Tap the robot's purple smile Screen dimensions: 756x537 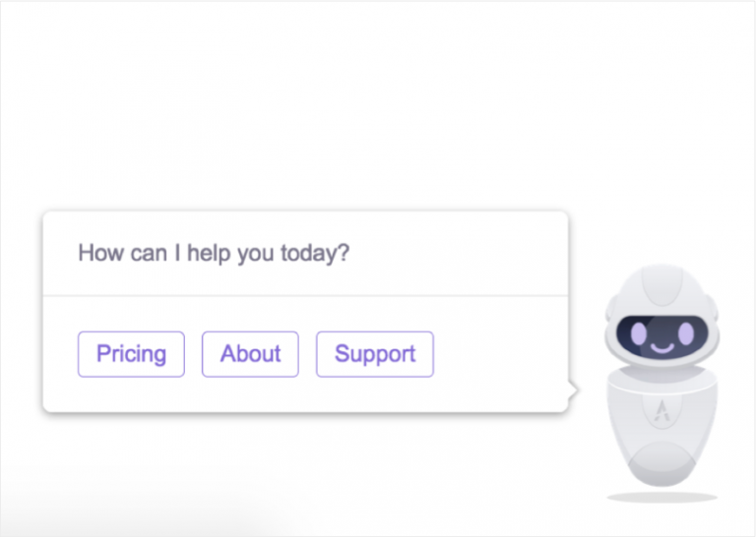(x=661, y=348)
